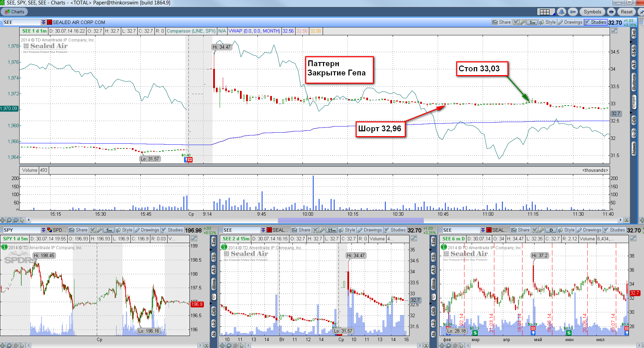
Task: Click zoom out icon below main chart
Action: point(16,220)
